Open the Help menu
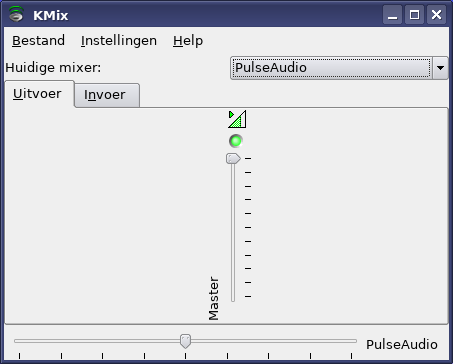Viewport: 453px width, 364px height. click(x=188, y=41)
